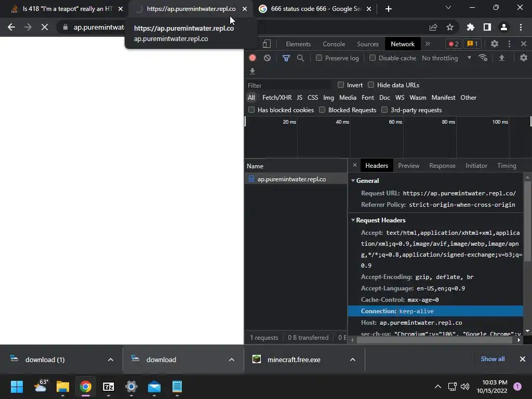Bookmark this page with the star icon
This screenshot has height=399, width=532.
pos(450,27)
